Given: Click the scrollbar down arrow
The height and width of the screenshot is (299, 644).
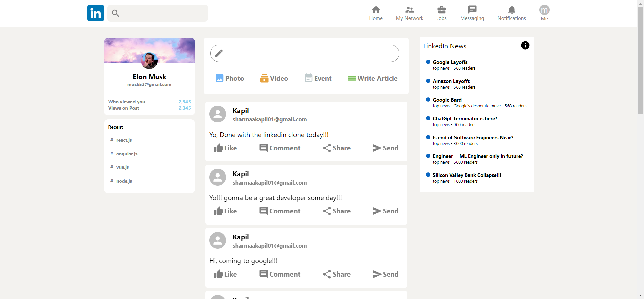Looking at the screenshot, I should pos(640,296).
